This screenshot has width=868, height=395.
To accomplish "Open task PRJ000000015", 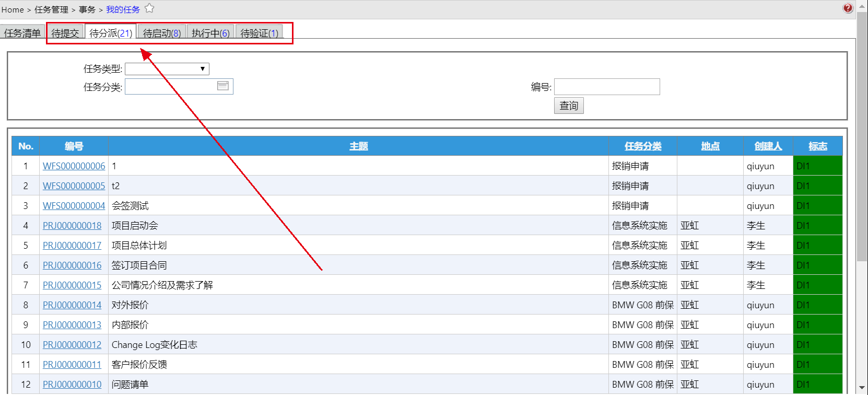I will (x=72, y=285).
